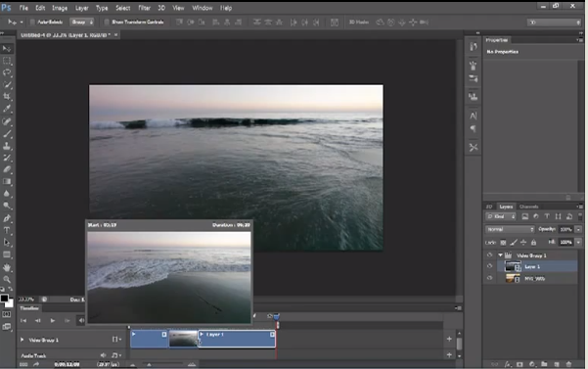Expand Video Group 1 track in timeline
588x369 pixels.
click(x=22, y=340)
